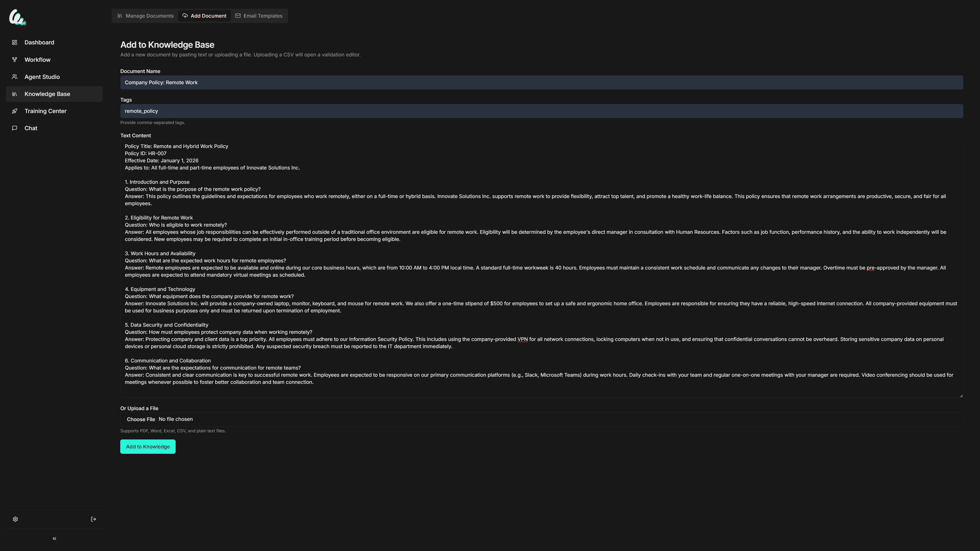980x551 pixels.
Task: Click the envelope icon next to Email Templates
Action: (x=238, y=16)
